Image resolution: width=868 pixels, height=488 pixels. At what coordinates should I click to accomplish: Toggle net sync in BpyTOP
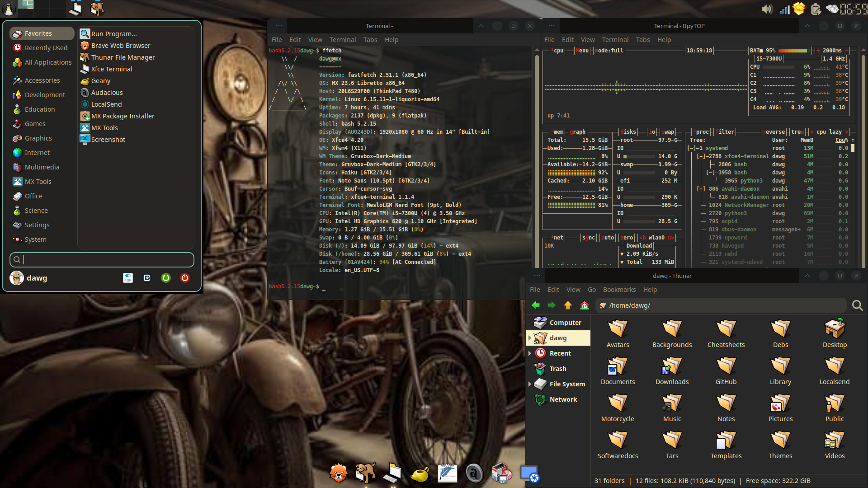click(x=589, y=238)
